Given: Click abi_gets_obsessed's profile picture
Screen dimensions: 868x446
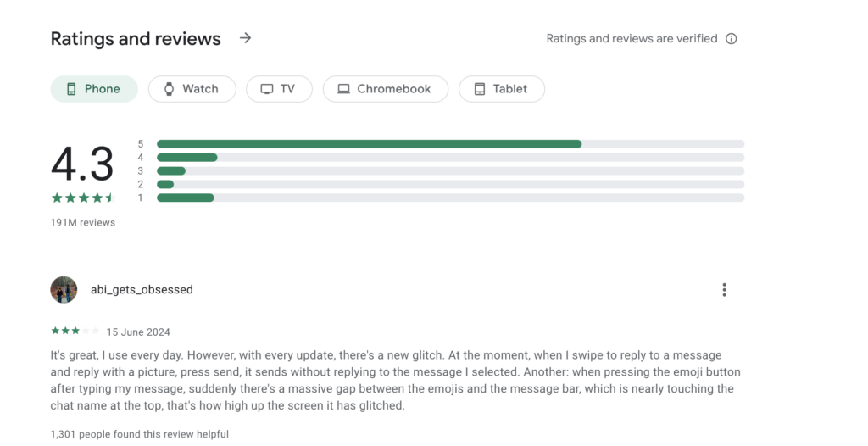Looking at the screenshot, I should [x=64, y=290].
